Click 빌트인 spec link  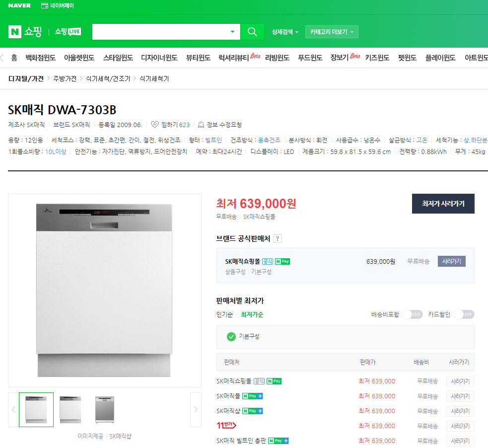213,140
